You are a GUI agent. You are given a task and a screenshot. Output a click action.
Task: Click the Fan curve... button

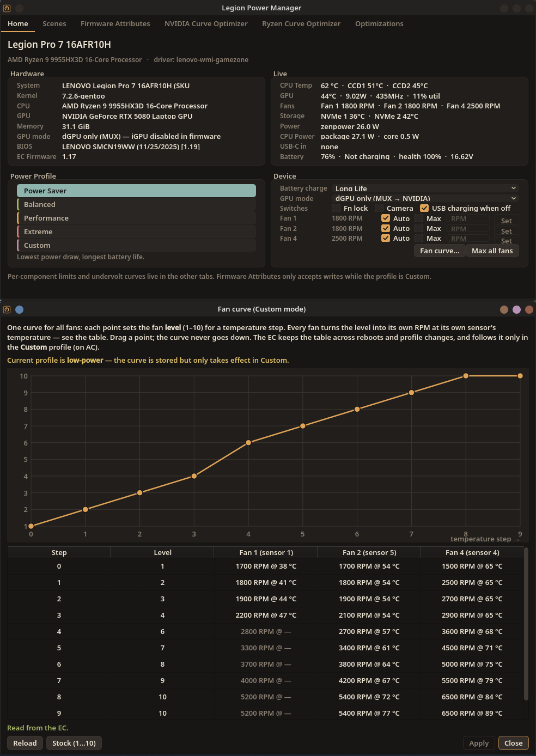point(440,251)
